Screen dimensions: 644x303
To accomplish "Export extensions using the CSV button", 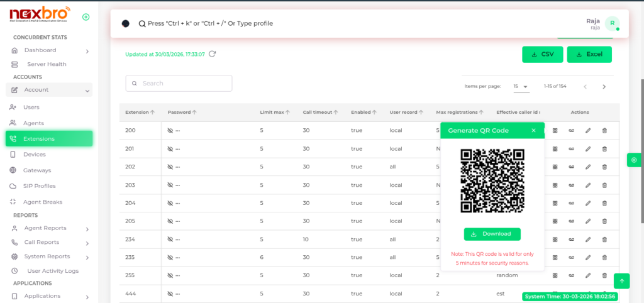I will click(x=542, y=55).
